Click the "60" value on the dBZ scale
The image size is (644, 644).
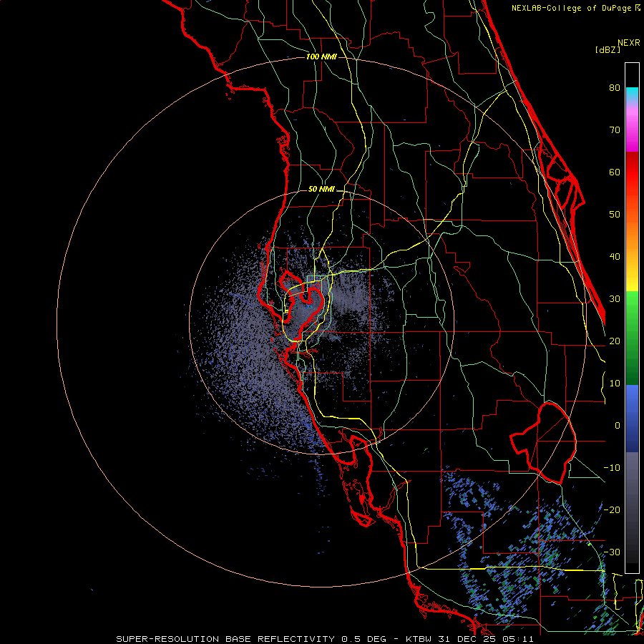[x=615, y=172]
